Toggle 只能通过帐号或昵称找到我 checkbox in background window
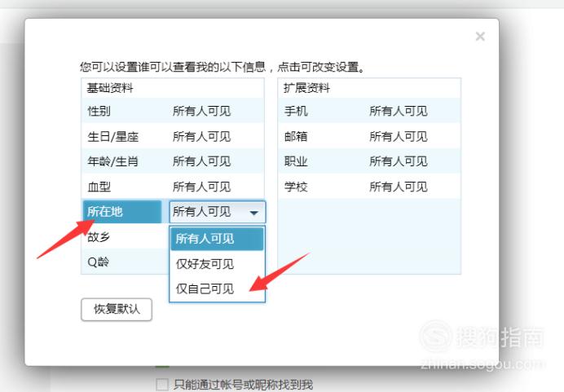Screen dimensions: 564x392 pos(162,384)
